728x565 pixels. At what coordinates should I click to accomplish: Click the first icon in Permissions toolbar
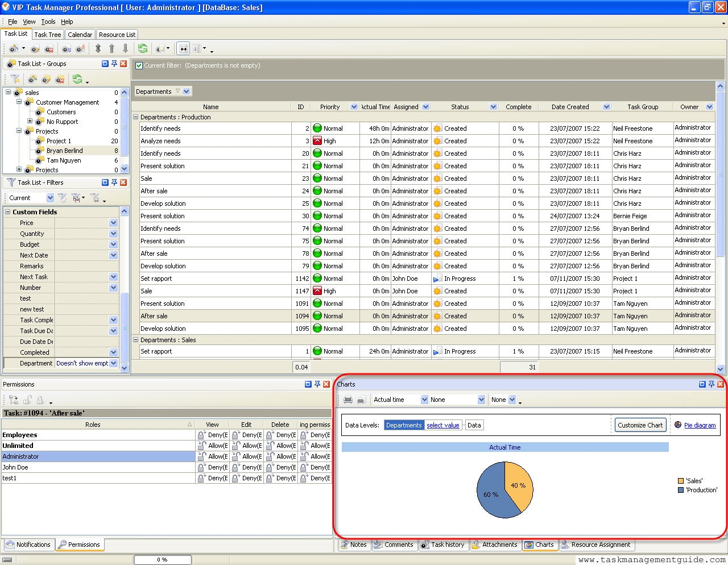click(x=14, y=400)
